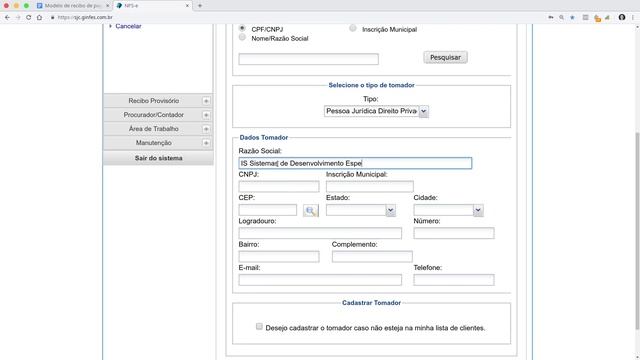Click the CEP search magnifier icon
This screenshot has width=640, height=360.
[311, 211]
